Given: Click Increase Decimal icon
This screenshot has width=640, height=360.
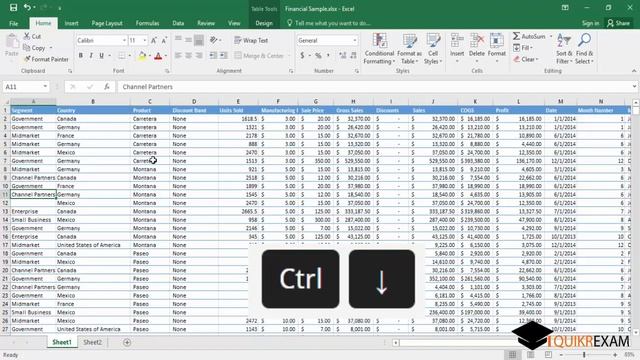Looking at the screenshot, I should tap(342, 56).
